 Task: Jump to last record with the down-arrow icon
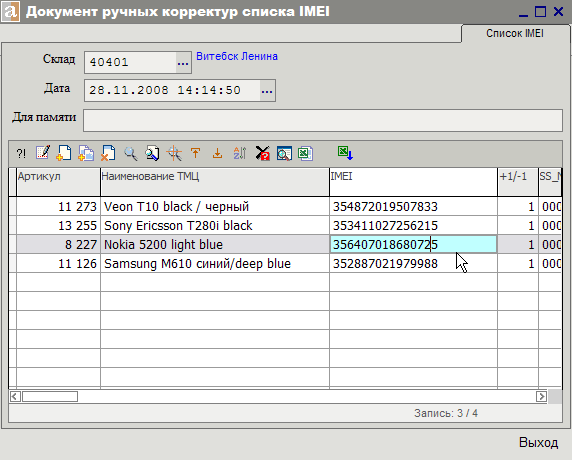pos(217,153)
